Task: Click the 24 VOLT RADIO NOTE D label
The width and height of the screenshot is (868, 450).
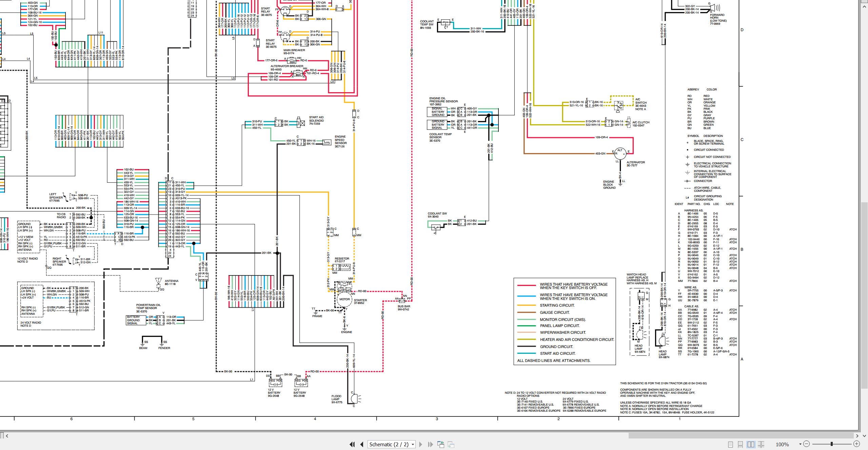Action: coord(31,324)
